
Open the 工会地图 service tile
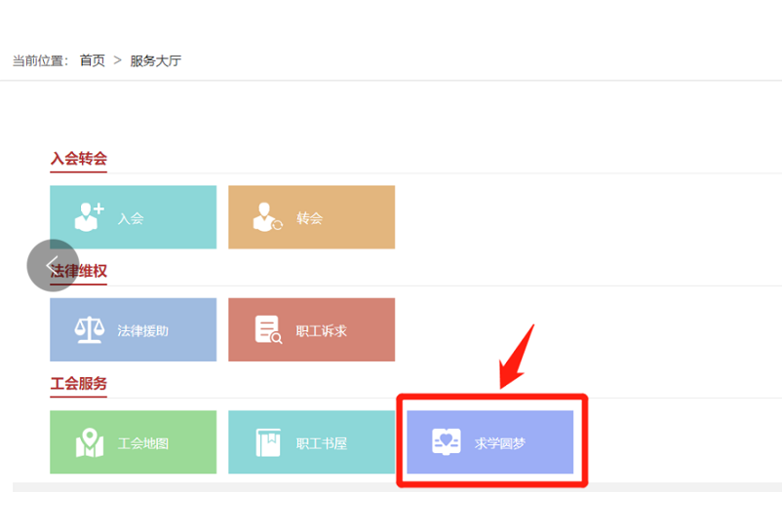point(134,442)
